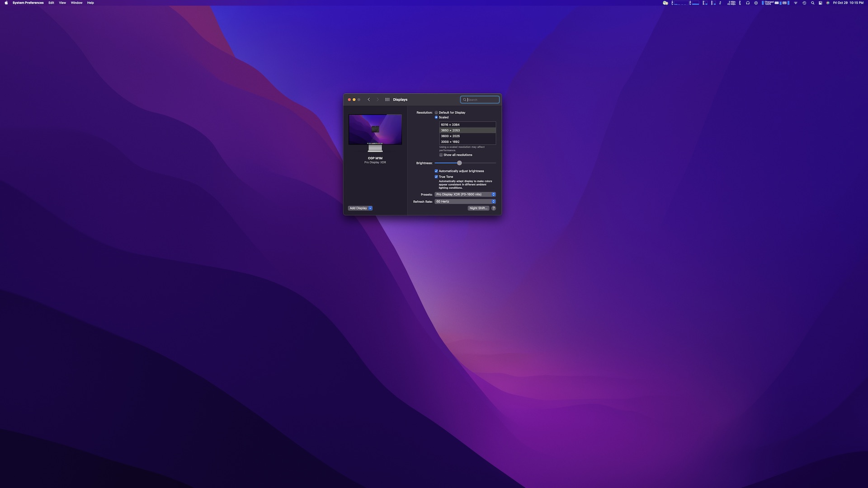Disable True Tone

[x=436, y=177]
